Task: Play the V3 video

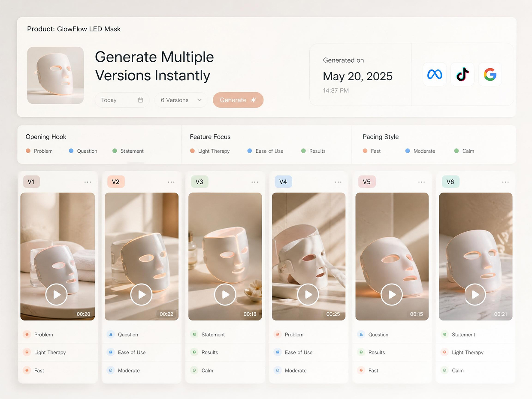Action: (225, 294)
